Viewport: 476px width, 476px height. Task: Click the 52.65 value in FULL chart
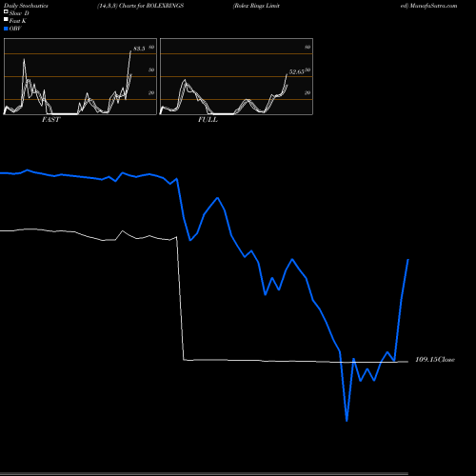(x=296, y=72)
